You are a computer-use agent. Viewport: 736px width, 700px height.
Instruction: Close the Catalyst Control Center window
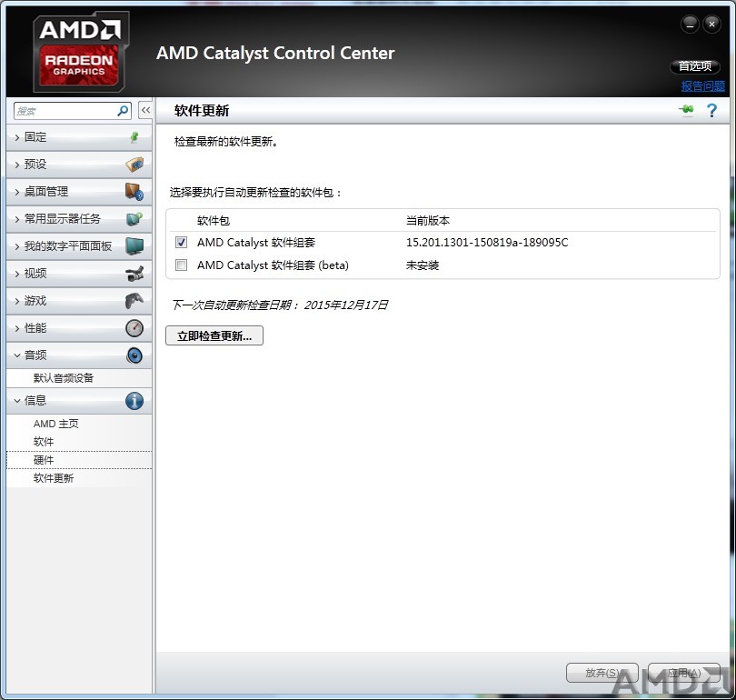(x=711, y=25)
